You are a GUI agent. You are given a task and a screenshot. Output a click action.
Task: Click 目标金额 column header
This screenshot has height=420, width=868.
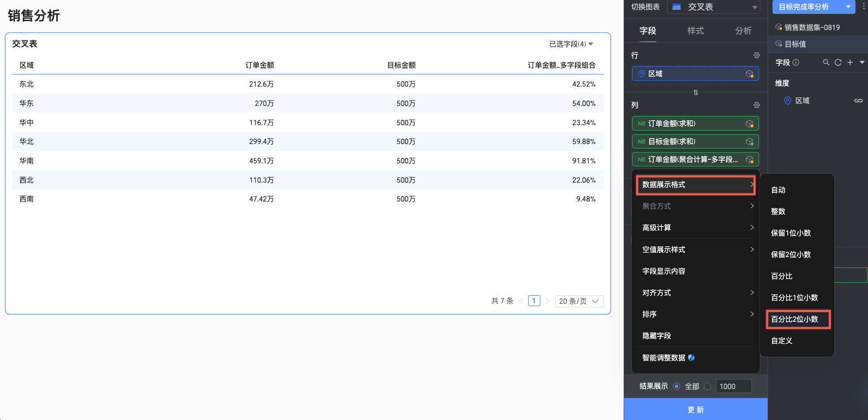(x=401, y=65)
